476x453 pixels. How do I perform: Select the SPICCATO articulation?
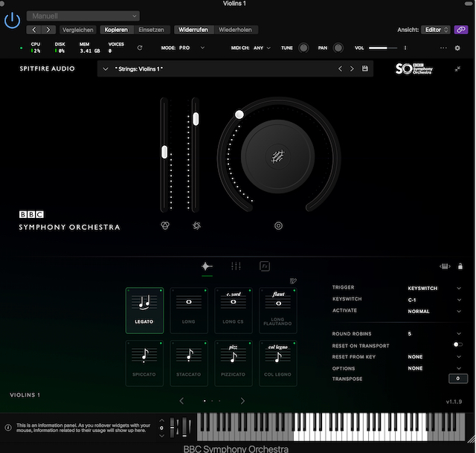[x=144, y=364]
